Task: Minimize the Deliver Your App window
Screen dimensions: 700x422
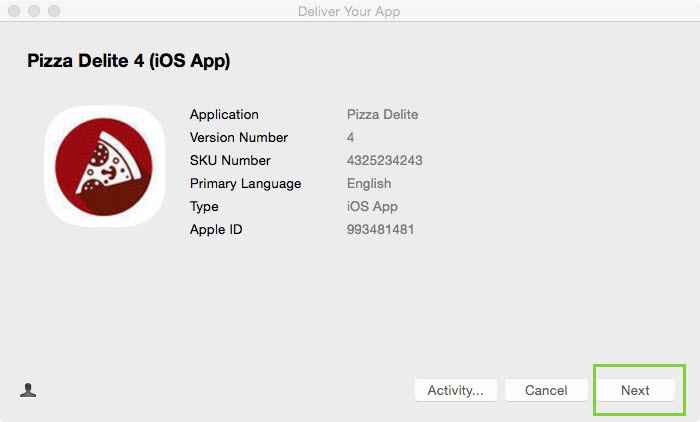Action: click(x=34, y=11)
